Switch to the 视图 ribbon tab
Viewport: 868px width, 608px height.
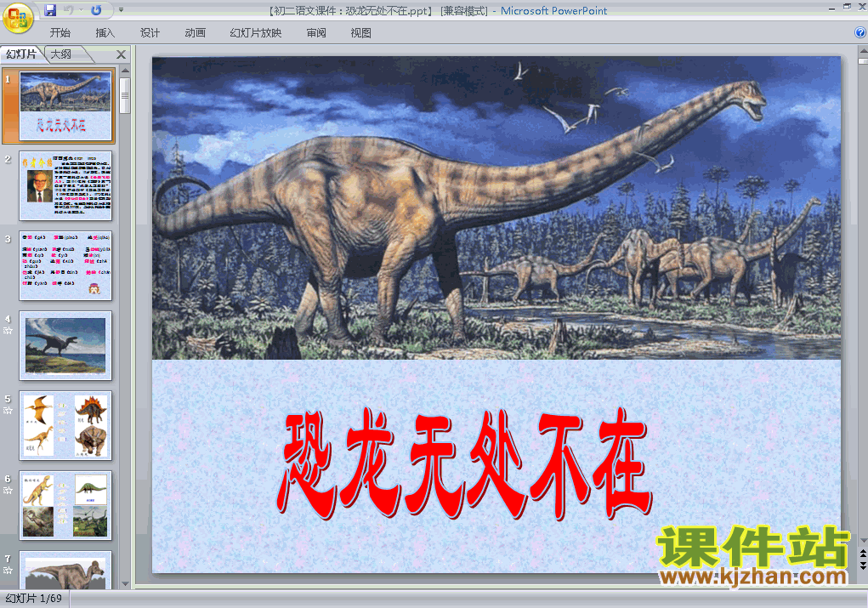pos(361,33)
